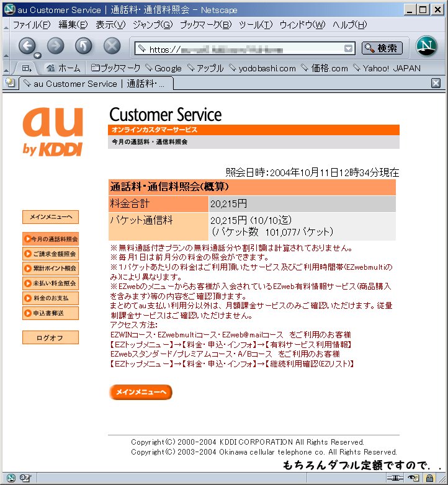Select 料金のお支払 in sidebar
Image resolution: width=448 pixels, height=485 pixels.
[50, 298]
